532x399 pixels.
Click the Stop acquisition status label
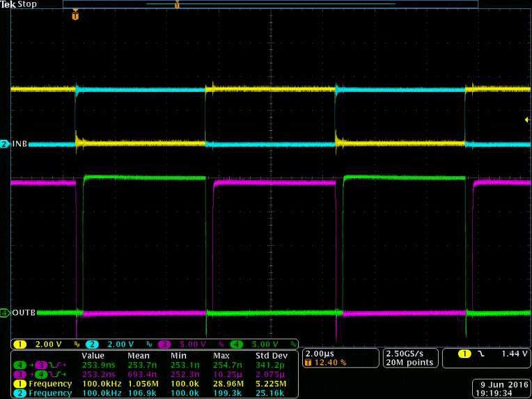(26, 4)
